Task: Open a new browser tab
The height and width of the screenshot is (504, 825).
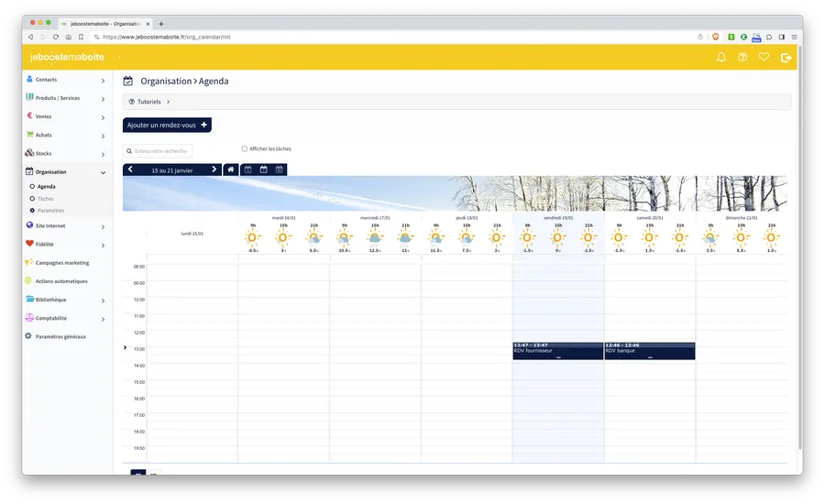Action: 161,24
